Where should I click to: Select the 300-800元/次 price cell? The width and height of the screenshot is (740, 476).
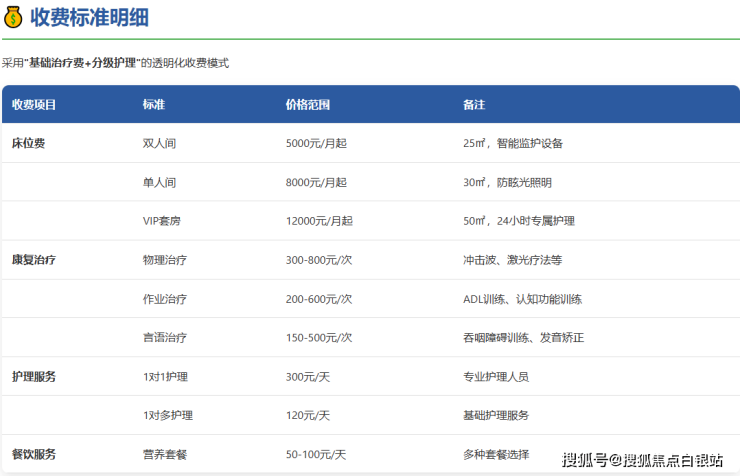pos(318,260)
